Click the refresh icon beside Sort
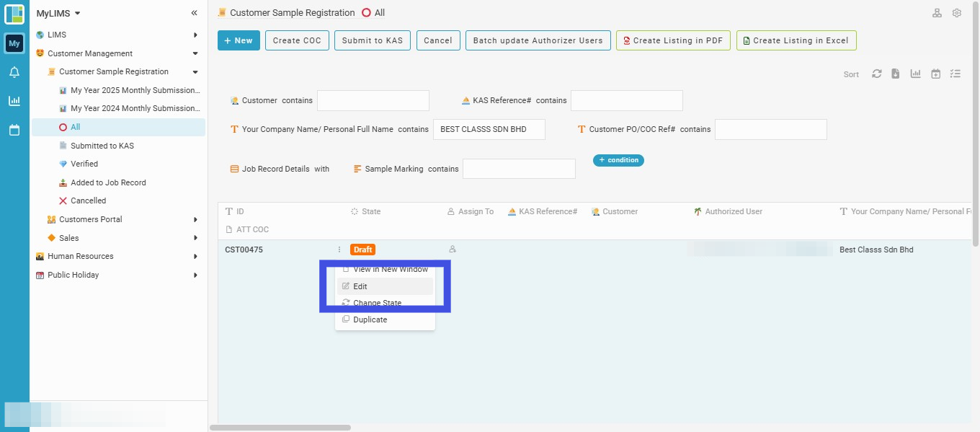980x432 pixels. [x=877, y=74]
